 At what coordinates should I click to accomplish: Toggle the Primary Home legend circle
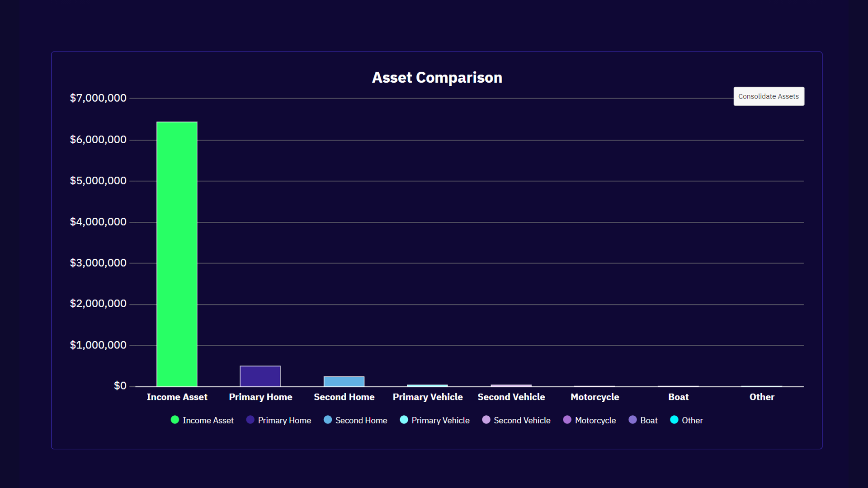point(250,420)
